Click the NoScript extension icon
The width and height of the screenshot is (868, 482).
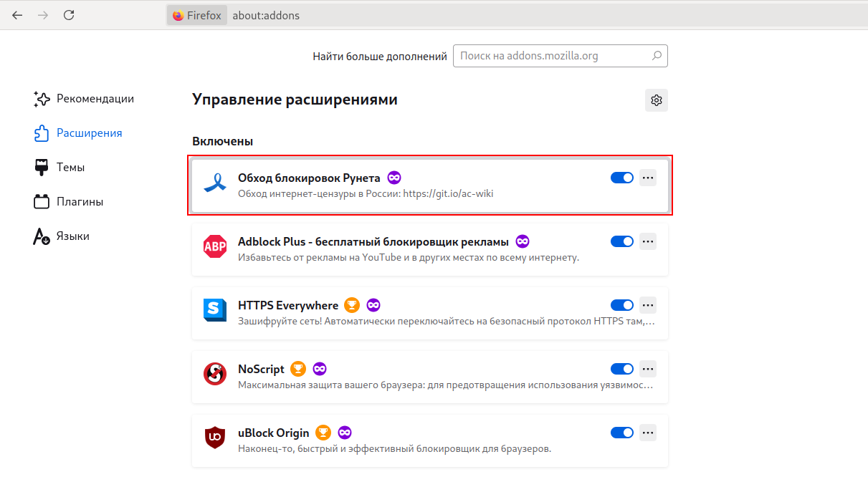[x=215, y=373]
